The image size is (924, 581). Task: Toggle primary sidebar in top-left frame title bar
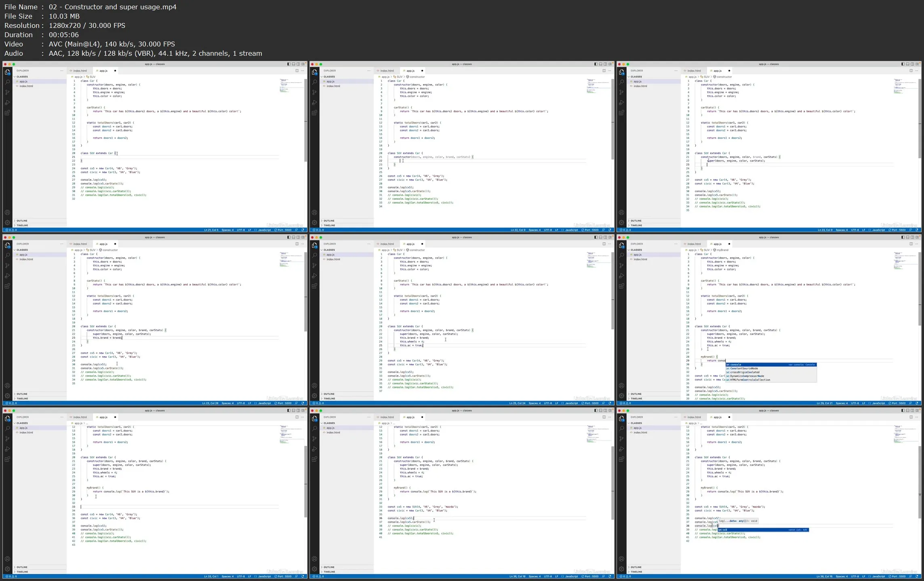pos(288,64)
